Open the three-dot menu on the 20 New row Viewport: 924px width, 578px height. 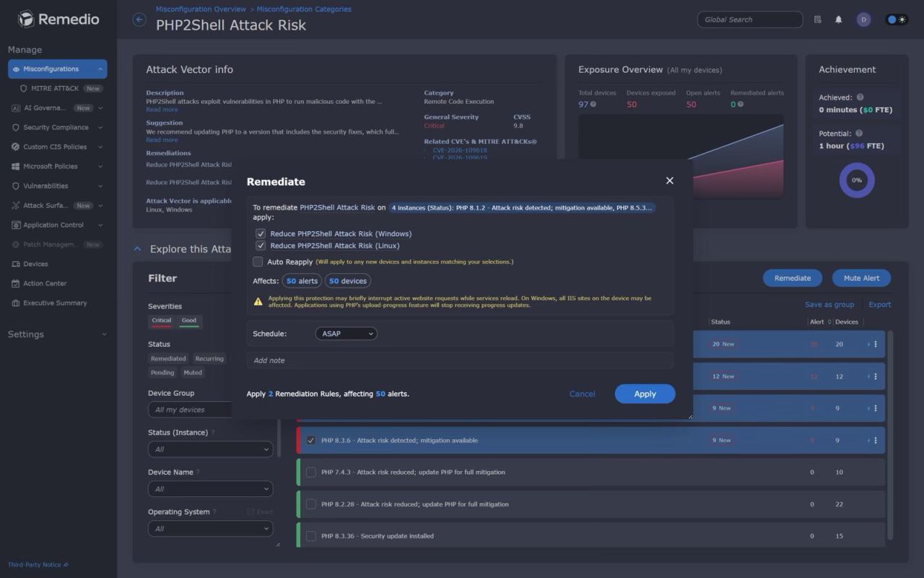876,344
